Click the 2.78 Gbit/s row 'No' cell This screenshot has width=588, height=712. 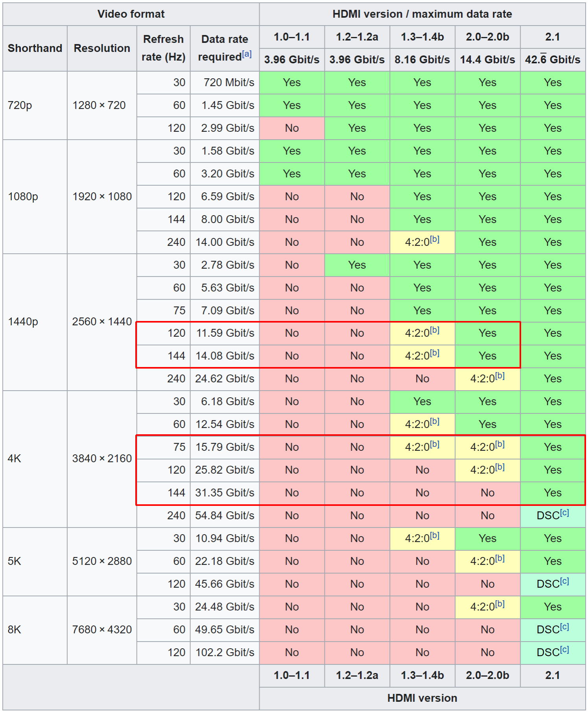click(292, 265)
